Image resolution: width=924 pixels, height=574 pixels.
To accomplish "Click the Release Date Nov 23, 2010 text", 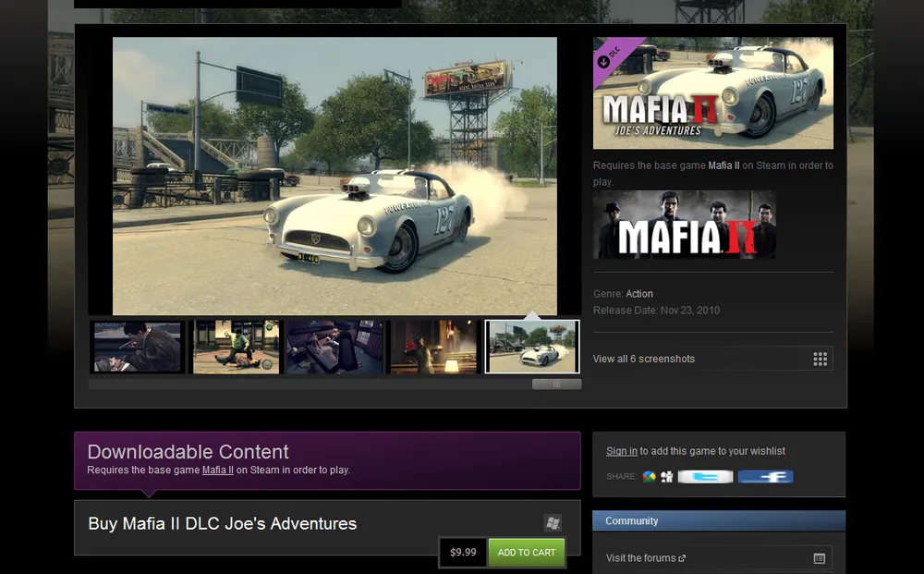I will pos(656,310).
